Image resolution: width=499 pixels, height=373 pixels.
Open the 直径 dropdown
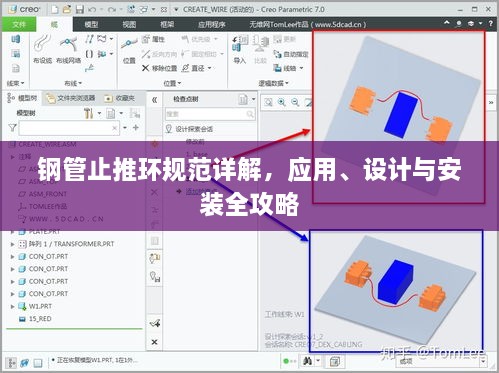(197, 68)
